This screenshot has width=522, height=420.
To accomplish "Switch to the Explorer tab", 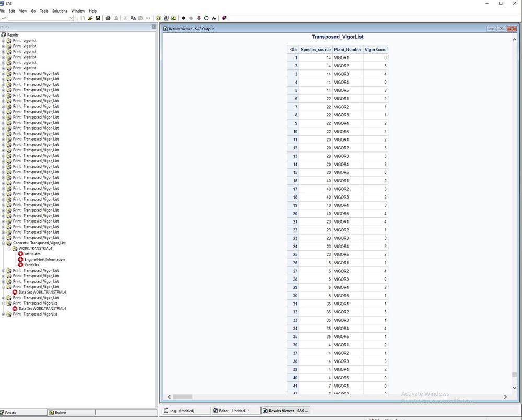I will (71, 413).
